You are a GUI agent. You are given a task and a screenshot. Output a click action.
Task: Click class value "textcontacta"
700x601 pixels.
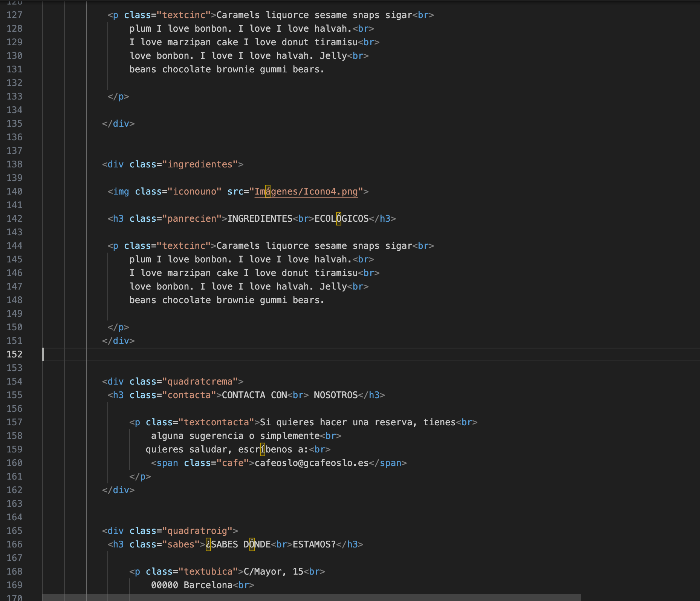point(217,422)
